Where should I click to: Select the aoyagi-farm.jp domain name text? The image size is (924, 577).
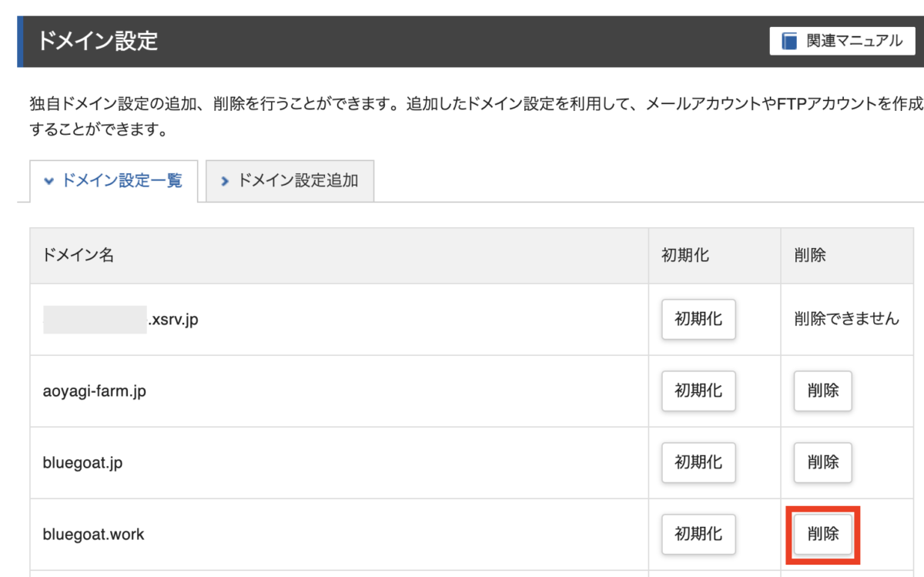click(x=94, y=391)
